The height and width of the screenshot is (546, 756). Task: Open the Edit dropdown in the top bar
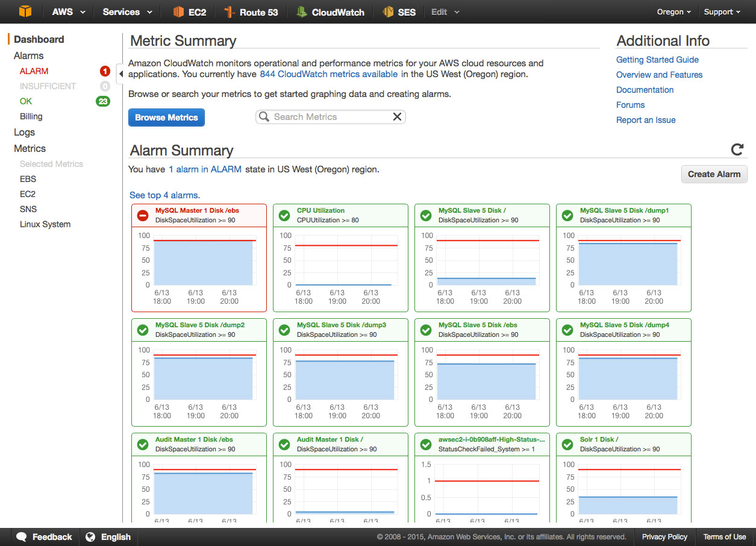point(445,12)
